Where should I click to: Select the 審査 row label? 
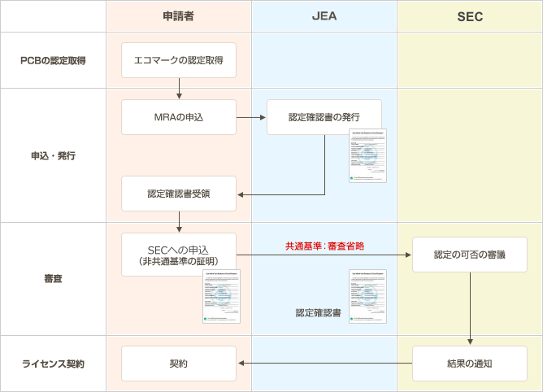pos(53,279)
